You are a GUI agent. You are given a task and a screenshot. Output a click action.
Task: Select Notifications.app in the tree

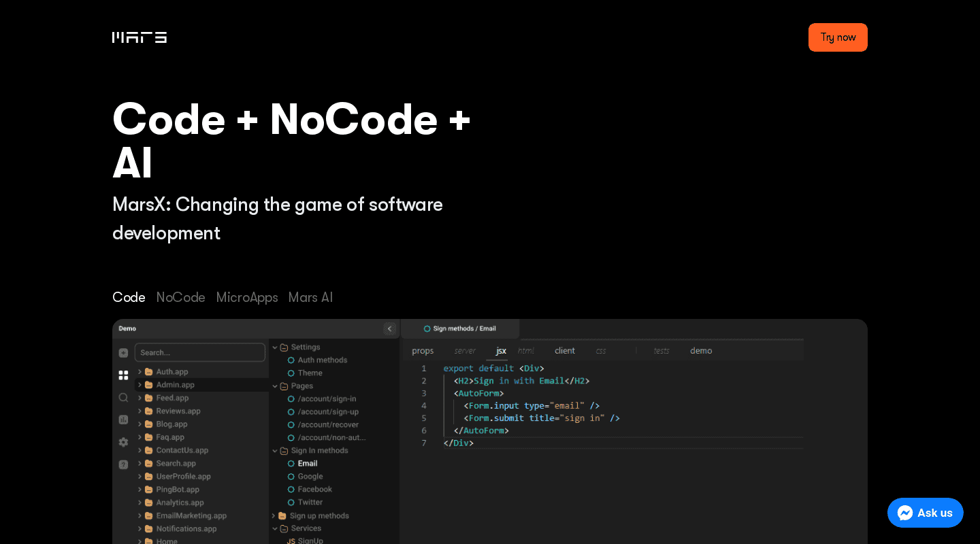(x=186, y=528)
